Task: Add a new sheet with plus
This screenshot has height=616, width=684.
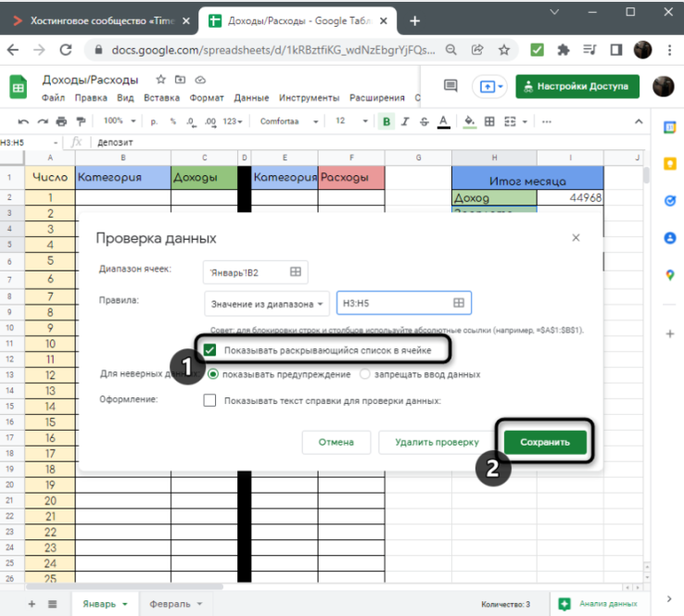Action: (32, 604)
